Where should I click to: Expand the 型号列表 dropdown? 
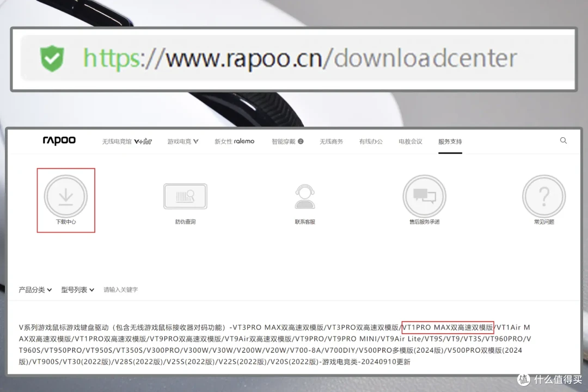tap(78, 290)
